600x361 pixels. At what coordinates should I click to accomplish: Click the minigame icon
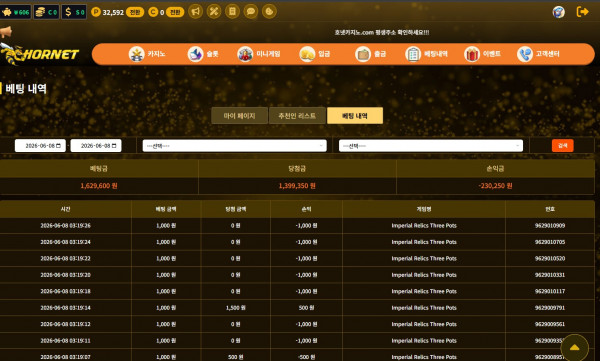coord(245,54)
